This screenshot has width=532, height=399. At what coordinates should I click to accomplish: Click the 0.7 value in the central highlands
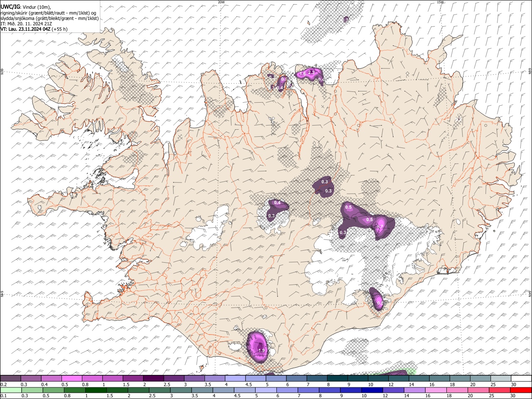379,227
